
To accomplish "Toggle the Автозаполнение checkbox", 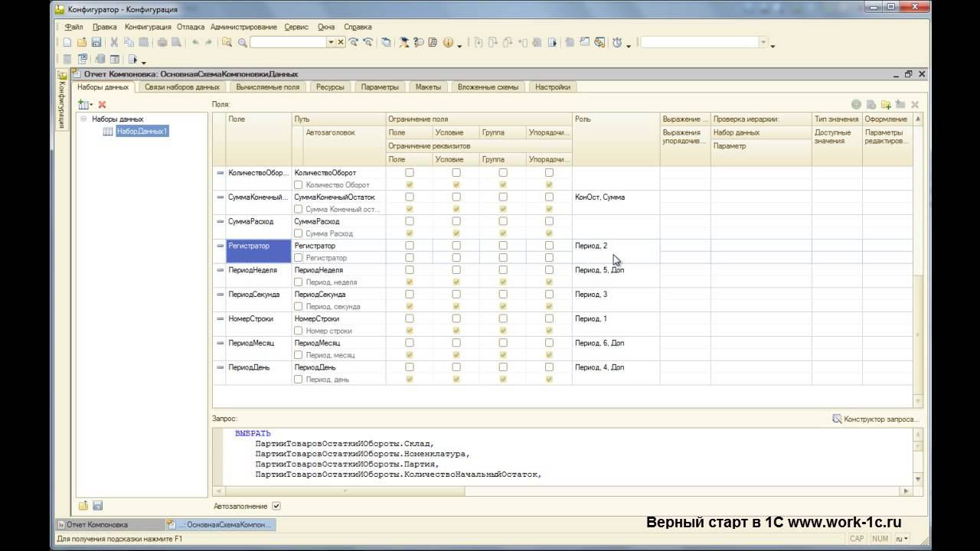I will tap(276, 506).
